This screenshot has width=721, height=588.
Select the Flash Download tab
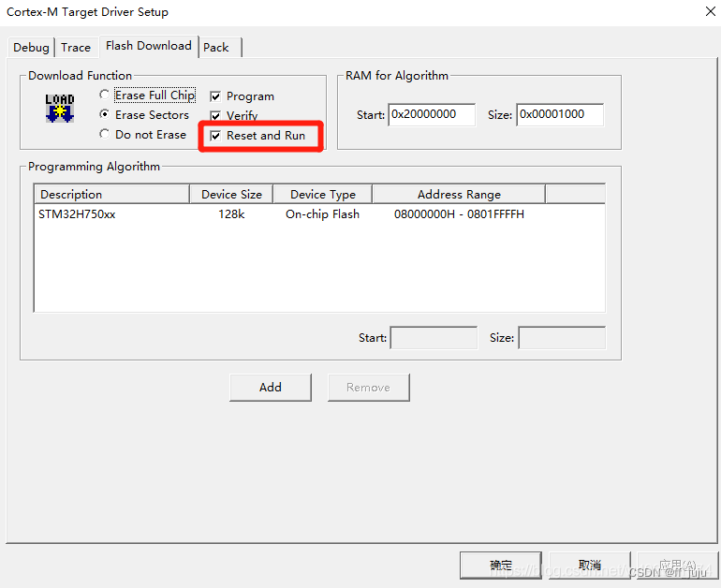coord(149,46)
